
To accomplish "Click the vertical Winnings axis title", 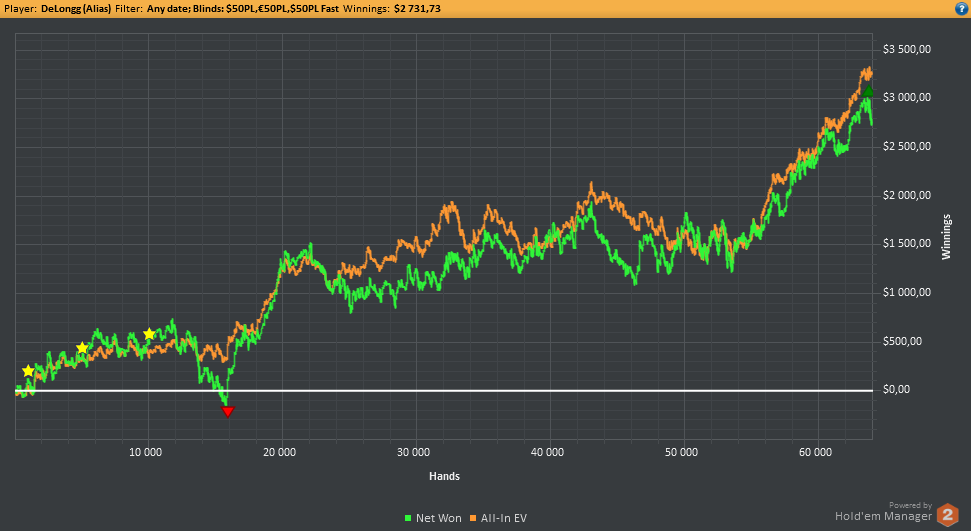I will pos(946,237).
